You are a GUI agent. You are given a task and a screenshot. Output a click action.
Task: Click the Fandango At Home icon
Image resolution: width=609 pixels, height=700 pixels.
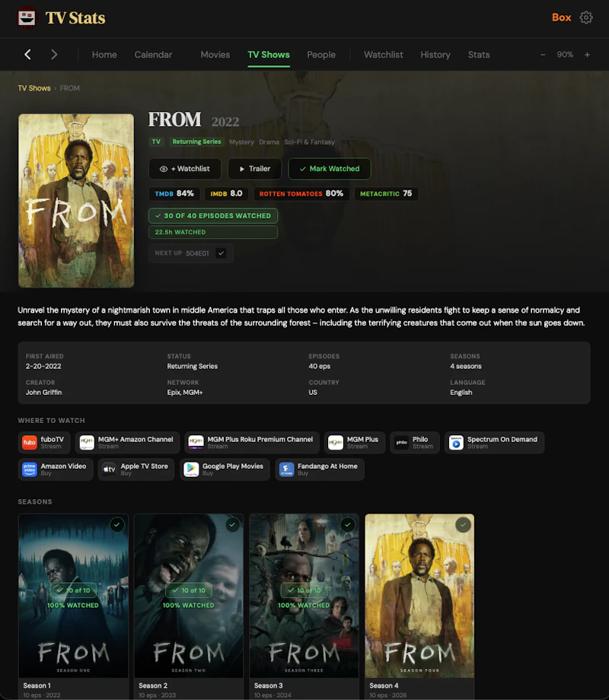(x=286, y=469)
